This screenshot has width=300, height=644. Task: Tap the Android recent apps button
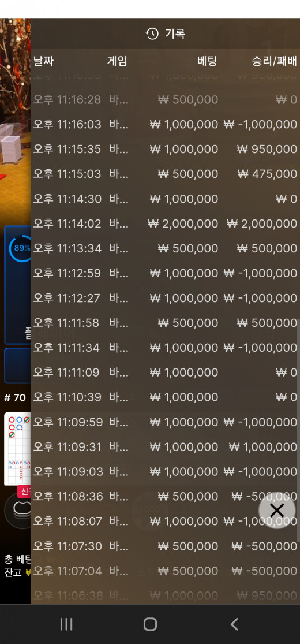point(66,624)
